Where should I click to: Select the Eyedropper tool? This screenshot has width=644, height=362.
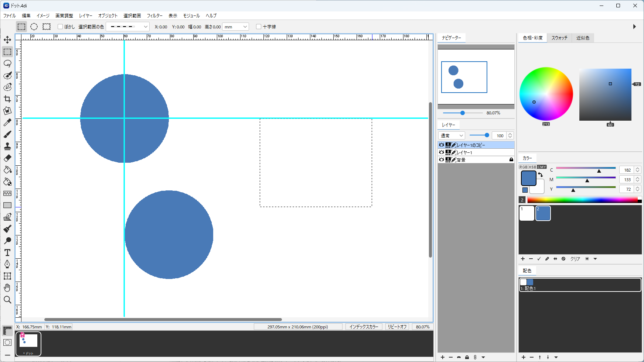tap(7, 123)
